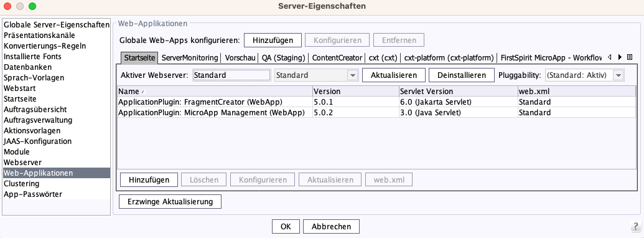The height and width of the screenshot is (238, 644).
Task: Confirm with the OK button
Action: click(286, 227)
